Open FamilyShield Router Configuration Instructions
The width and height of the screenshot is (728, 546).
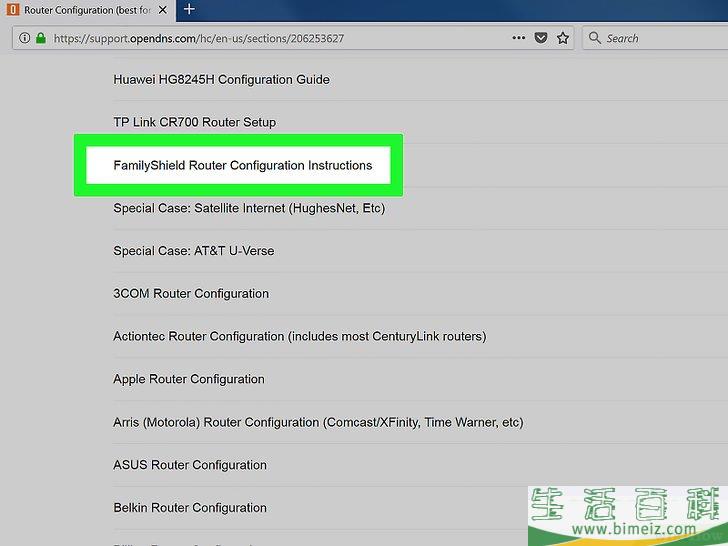243,165
